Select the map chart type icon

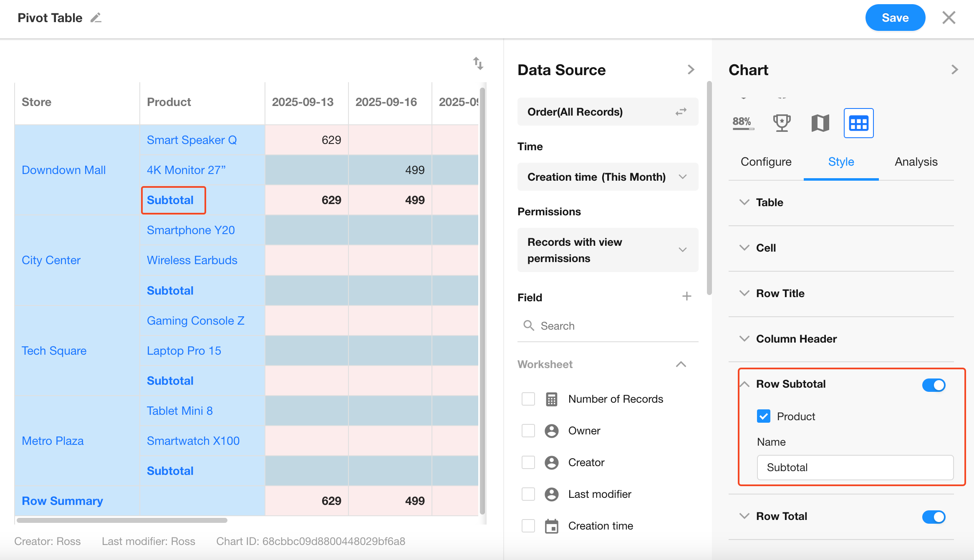click(x=820, y=123)
